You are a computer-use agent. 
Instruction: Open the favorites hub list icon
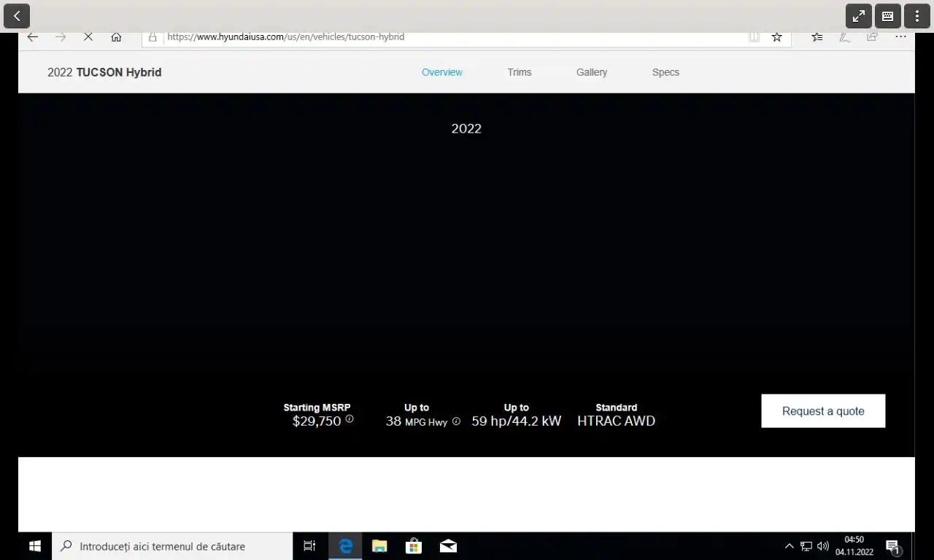click(x=817, y=36)
